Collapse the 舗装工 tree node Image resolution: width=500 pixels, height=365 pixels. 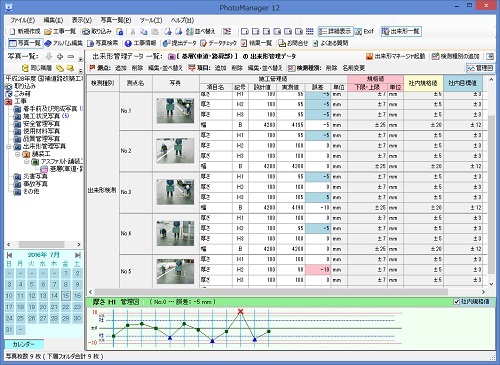18,154
